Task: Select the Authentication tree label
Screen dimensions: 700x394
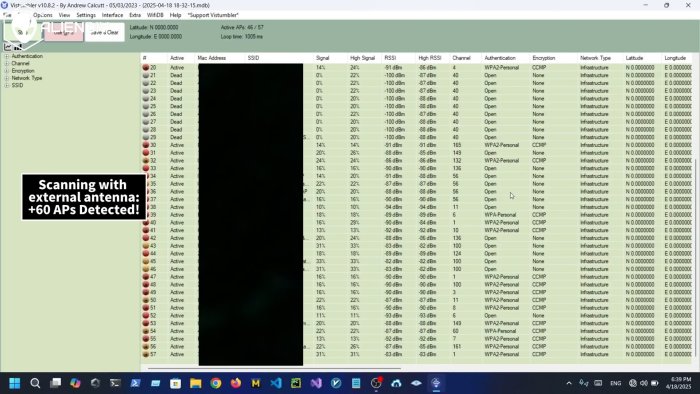Action: [x=27, y=56]
